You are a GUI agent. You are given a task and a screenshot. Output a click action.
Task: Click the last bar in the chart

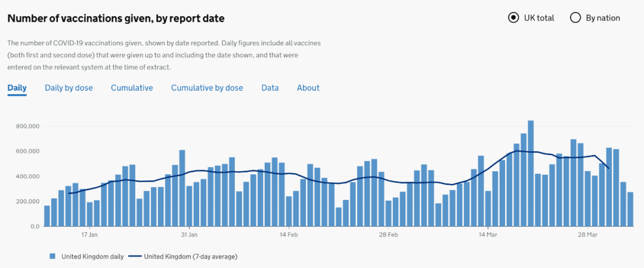click(630, 209)
